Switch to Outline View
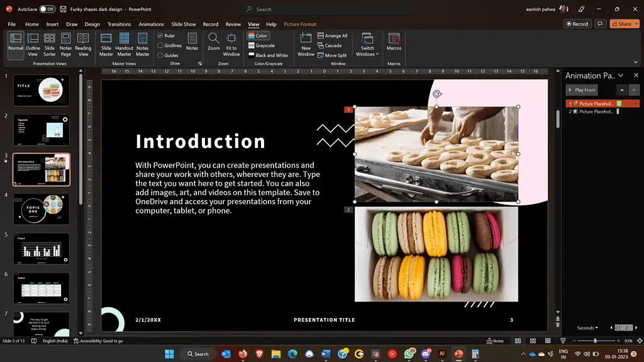Screen dimensions: 644x362 [33, 44]
